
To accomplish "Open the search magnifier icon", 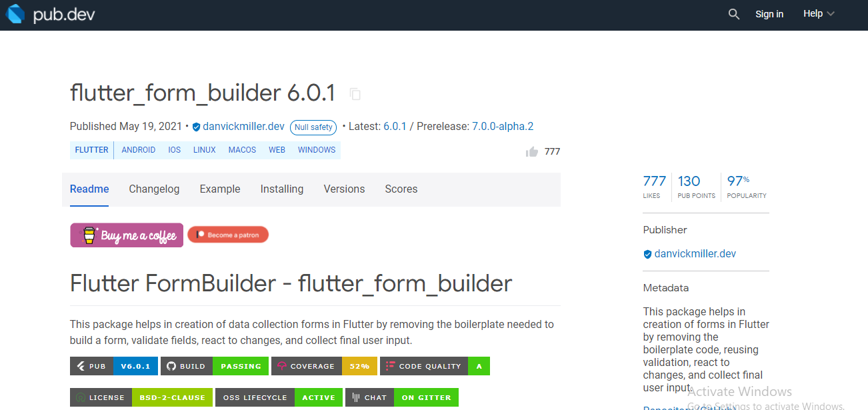I will [x=734, y=14].
